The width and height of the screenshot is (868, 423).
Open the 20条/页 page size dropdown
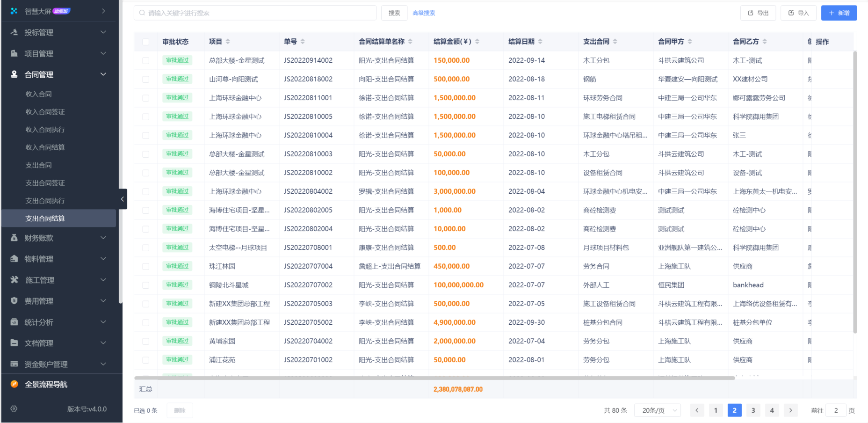pyautogui.click(x=657, y=410)
